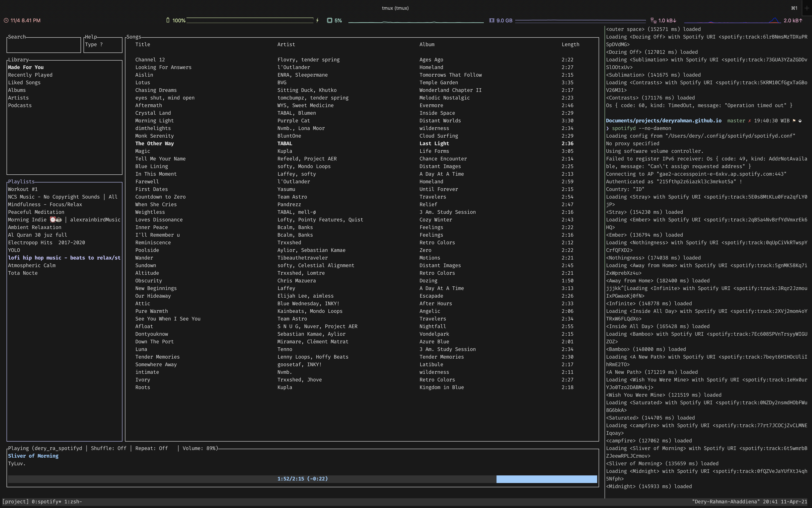Viewport: 812px width, 508px height.
Task: Select the song Looking For Answers
Action: click(x=163, y=67)
